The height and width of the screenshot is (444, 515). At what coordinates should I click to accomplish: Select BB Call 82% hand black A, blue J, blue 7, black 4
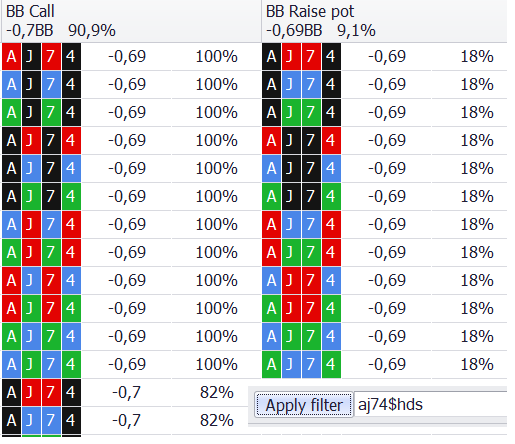click(41, 420)
